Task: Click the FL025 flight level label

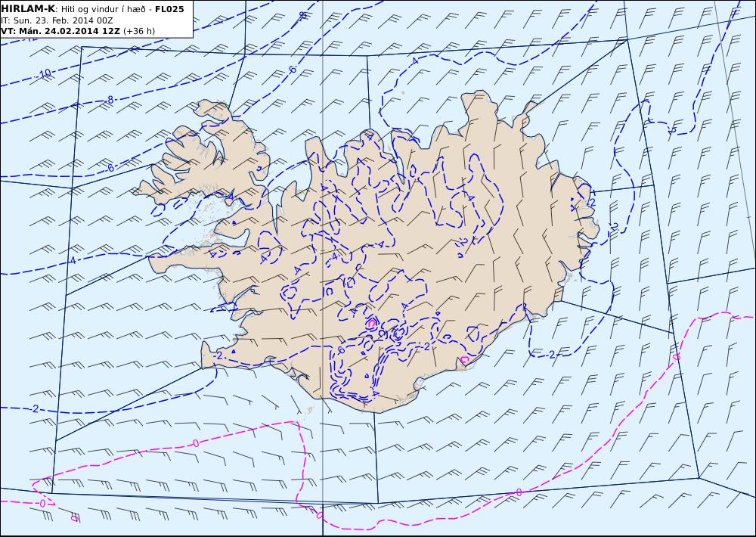Action: tap(169, 9)
